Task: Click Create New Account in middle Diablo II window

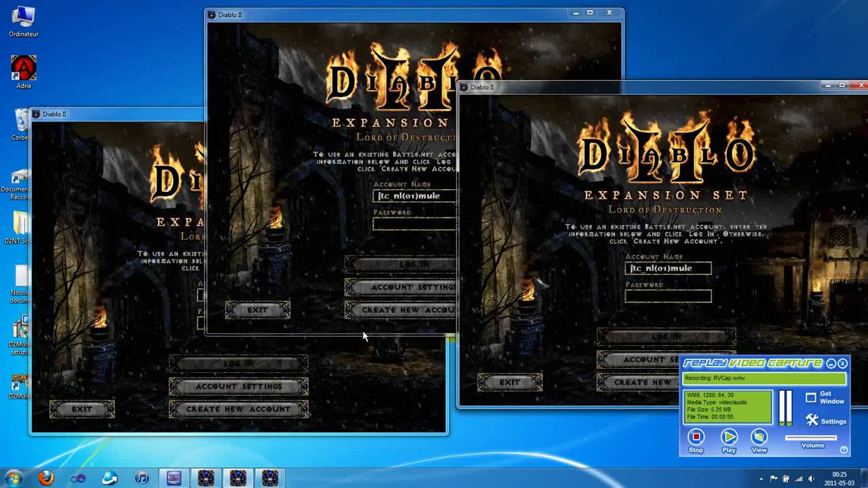Action: click(x=401, y=310)
